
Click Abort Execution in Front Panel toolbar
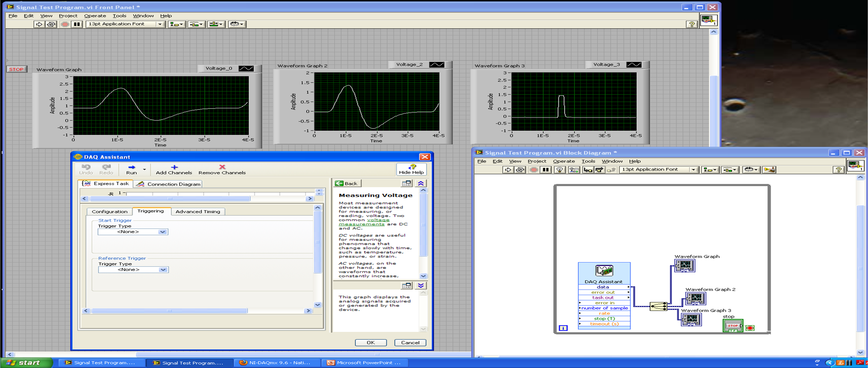point(65,24)
